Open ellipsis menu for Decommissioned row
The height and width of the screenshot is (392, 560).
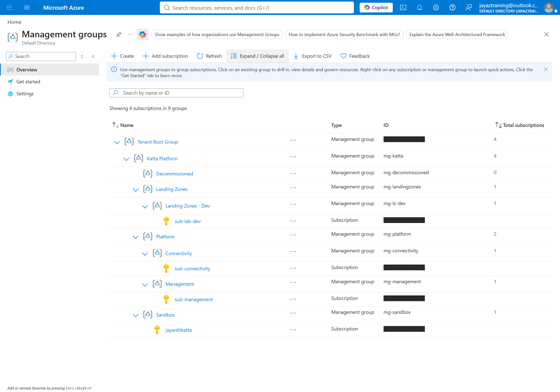point(293,173)
